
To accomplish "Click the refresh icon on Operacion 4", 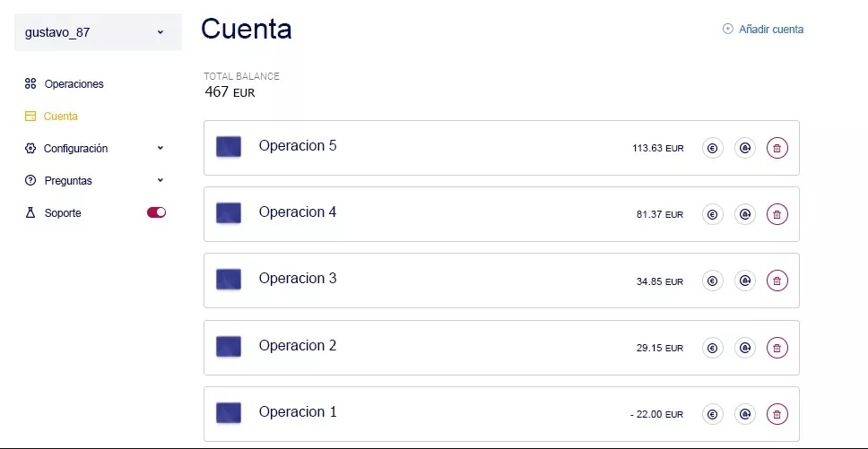I will tap(744, 214).
